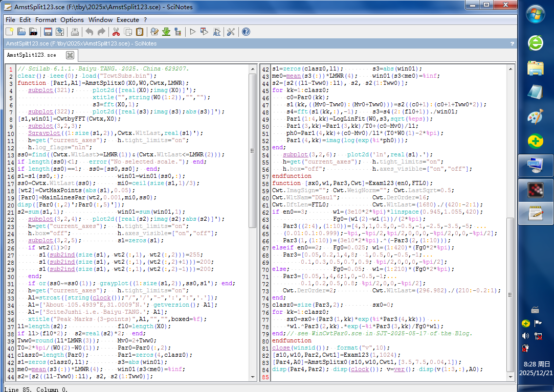Open the code navigator tree icon
The height and width of the screenshot is (392, 554).
pyautogui.click(x=178, y=32)
